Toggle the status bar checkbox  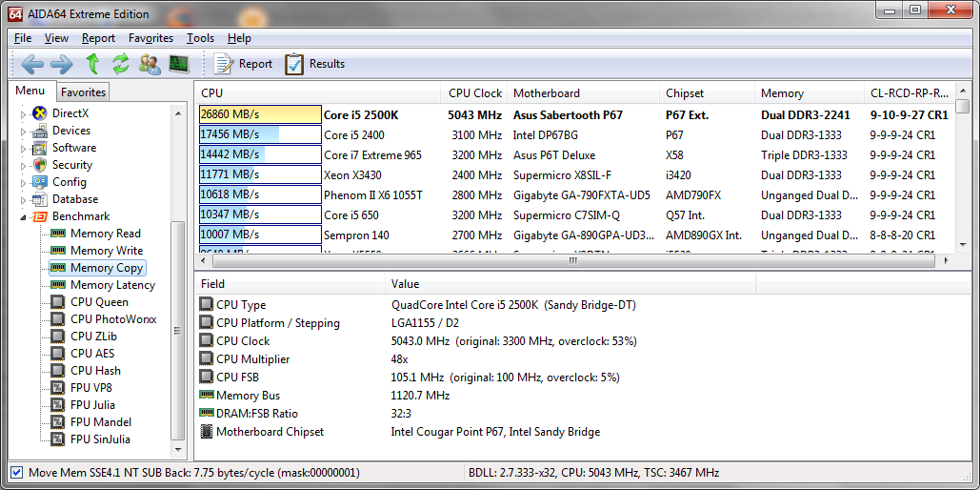[x=17, y=473]
